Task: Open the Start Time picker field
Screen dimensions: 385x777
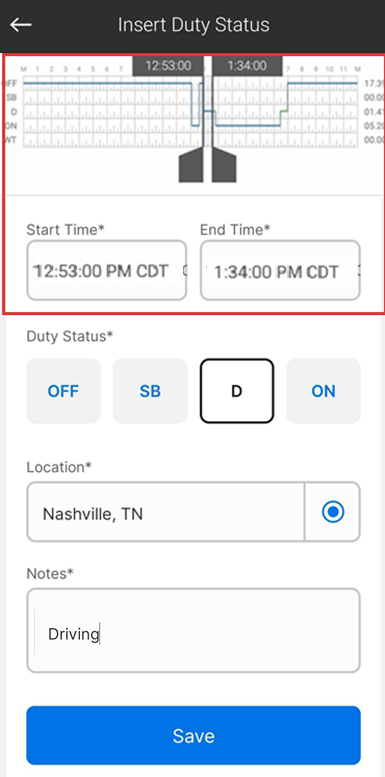Action: [107, 271]
